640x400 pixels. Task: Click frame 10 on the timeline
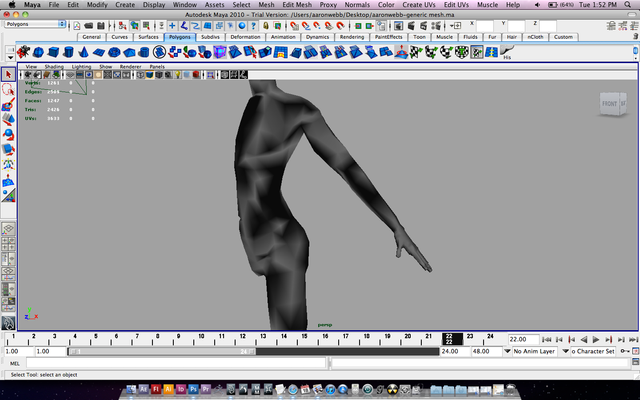[203, 338]
